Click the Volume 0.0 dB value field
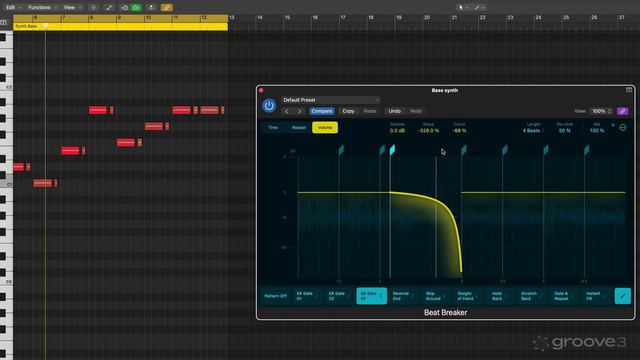 pos(397,131)
